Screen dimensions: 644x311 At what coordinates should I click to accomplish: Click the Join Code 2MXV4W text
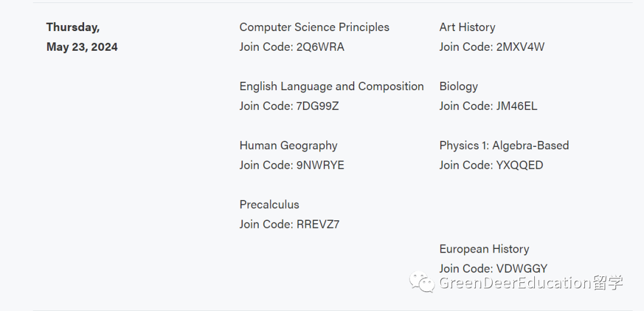click(491, 47)
